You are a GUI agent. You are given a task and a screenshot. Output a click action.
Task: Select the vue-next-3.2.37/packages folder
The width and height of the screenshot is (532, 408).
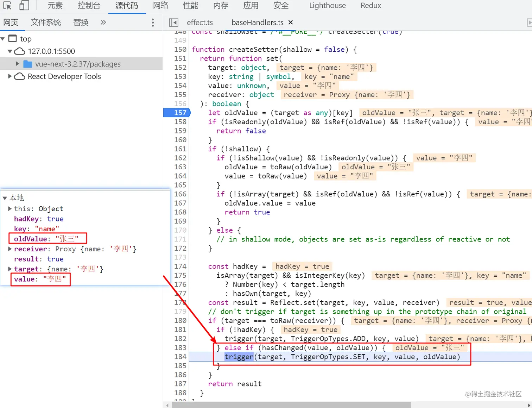pyautogui.click(x=78, y=64)
